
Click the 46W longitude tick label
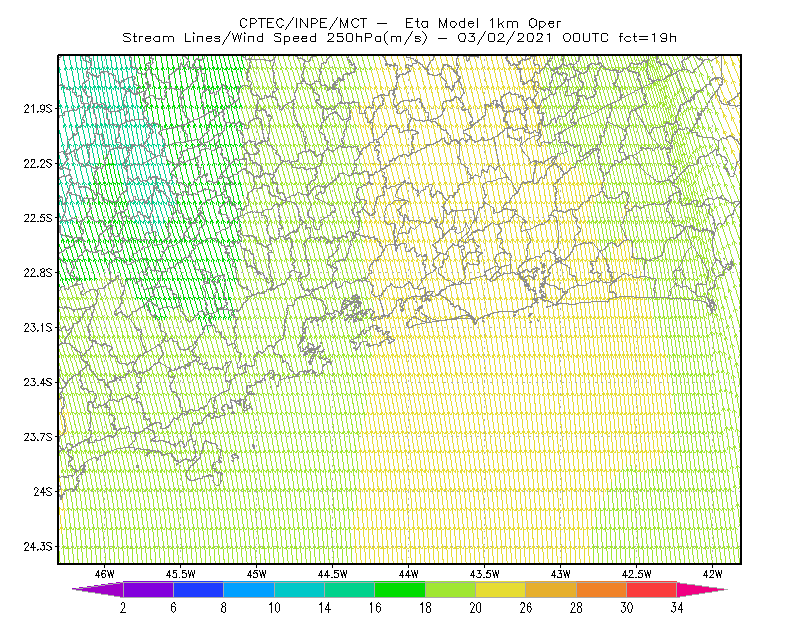(105, 574)
